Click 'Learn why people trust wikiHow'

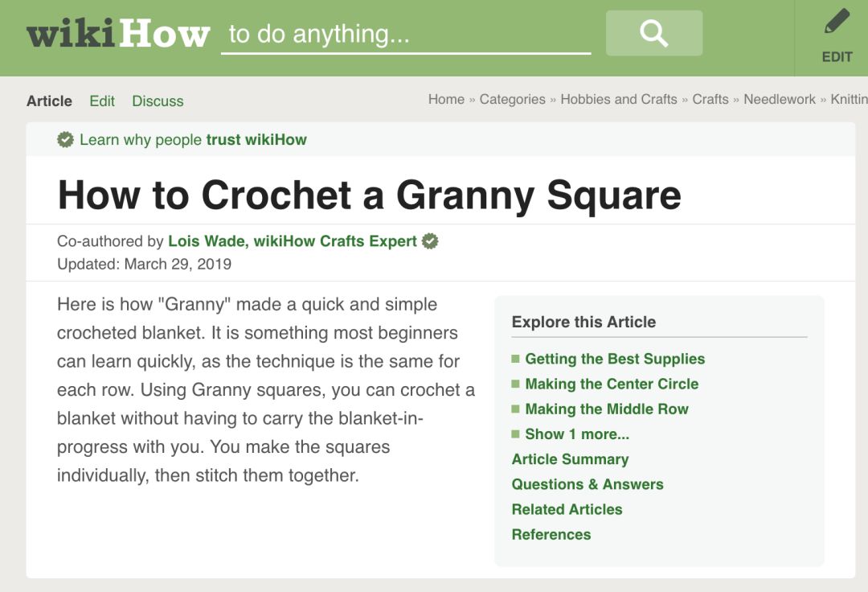[x=193, y=140]
